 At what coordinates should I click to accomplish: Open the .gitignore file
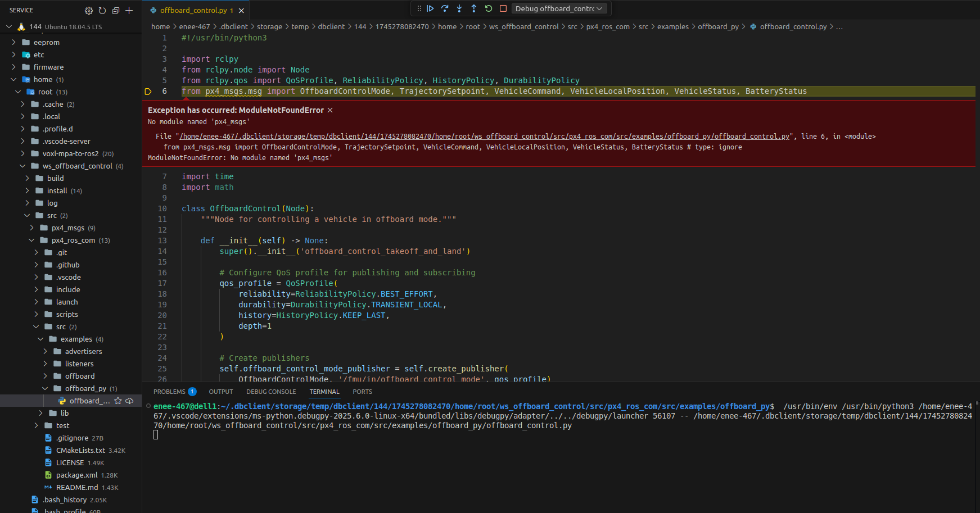[72, 438]
